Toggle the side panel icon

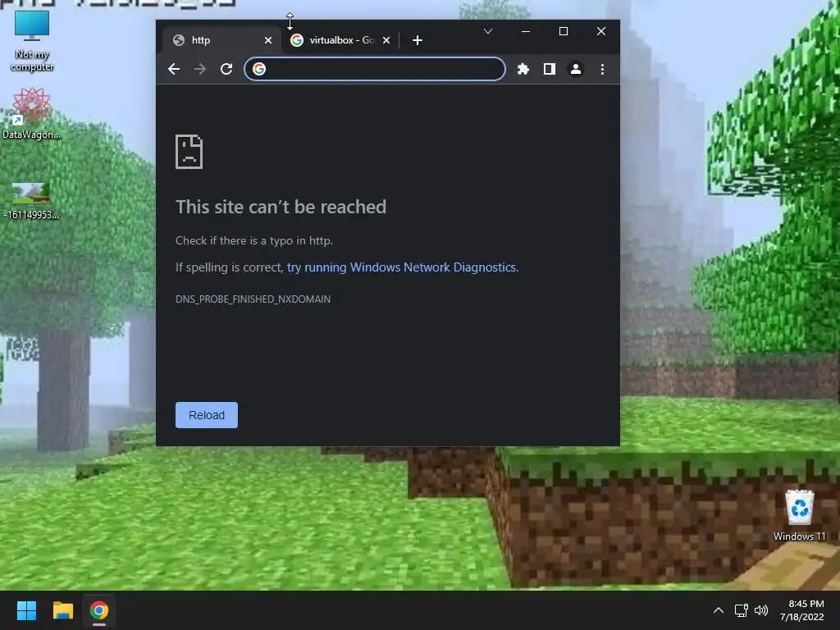click(x=549, y=69)
